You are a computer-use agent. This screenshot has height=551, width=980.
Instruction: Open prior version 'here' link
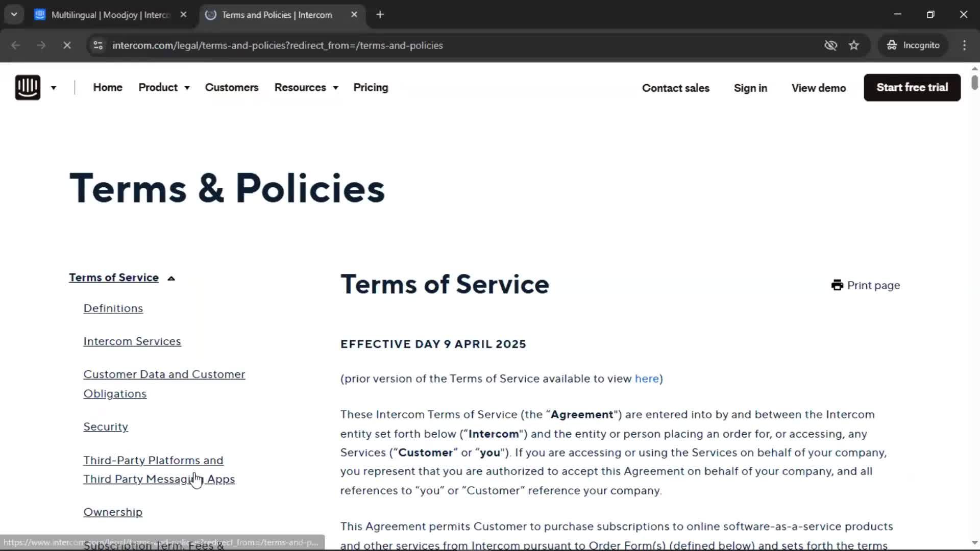coord(646,379)
